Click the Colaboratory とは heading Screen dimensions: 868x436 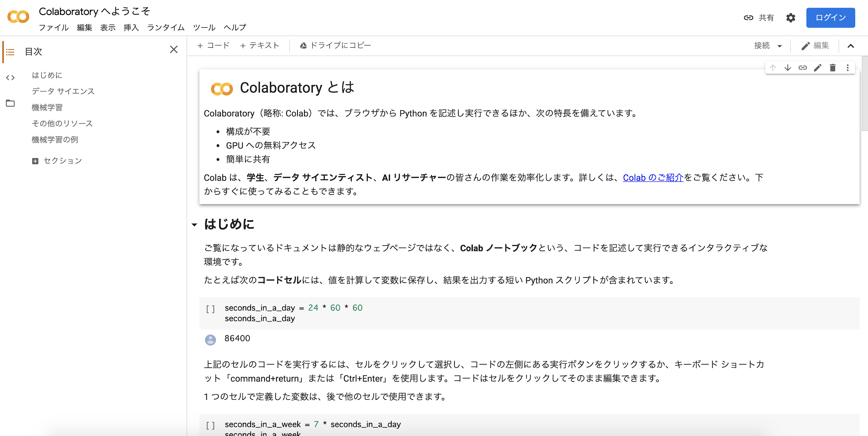(x=297, y=88)
